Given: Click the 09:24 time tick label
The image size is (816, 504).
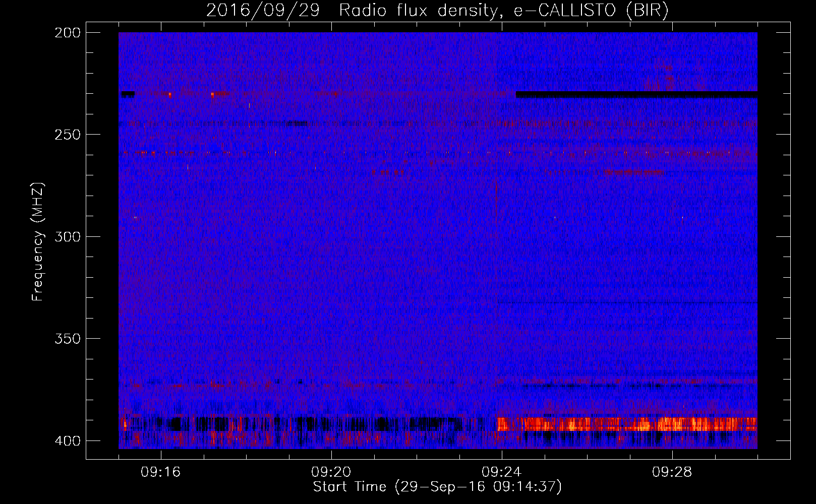Looking at the screenshot, I should 502,472.
